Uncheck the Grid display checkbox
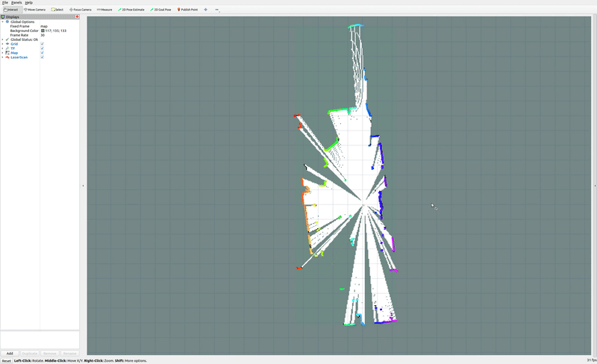597x364 pixels. 43,44
